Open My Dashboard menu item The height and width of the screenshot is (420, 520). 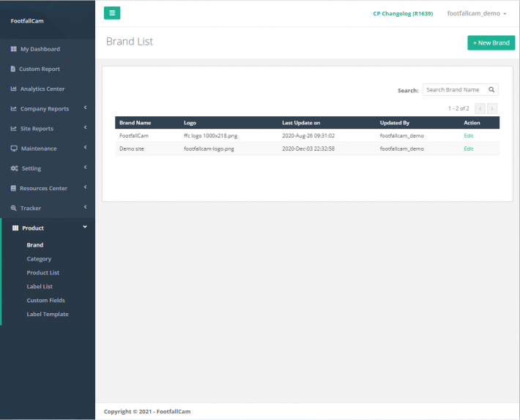coord(40,49)
